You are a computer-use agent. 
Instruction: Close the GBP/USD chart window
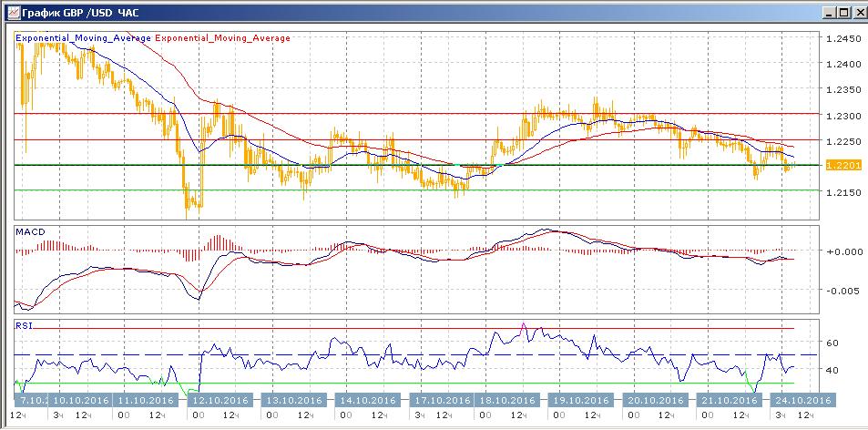click(x=858, y=12)
